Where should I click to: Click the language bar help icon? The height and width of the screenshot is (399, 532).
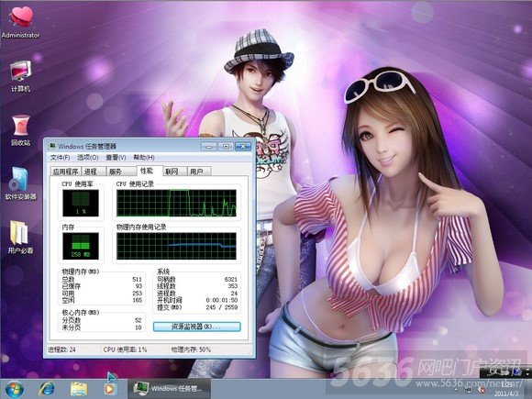tap(516, 372)
